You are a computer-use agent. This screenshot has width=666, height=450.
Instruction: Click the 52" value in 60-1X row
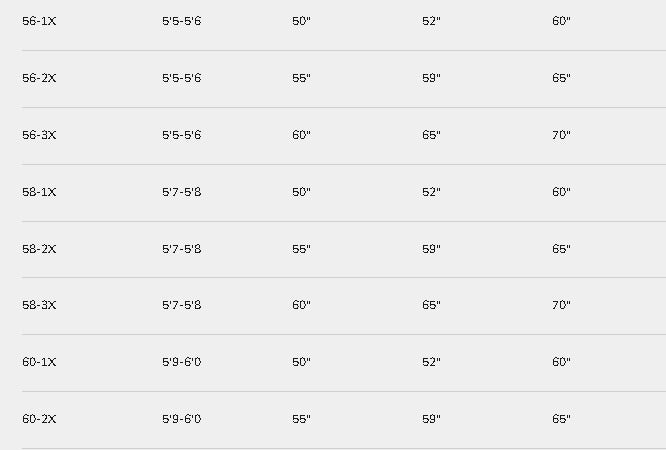coord(431,362)
